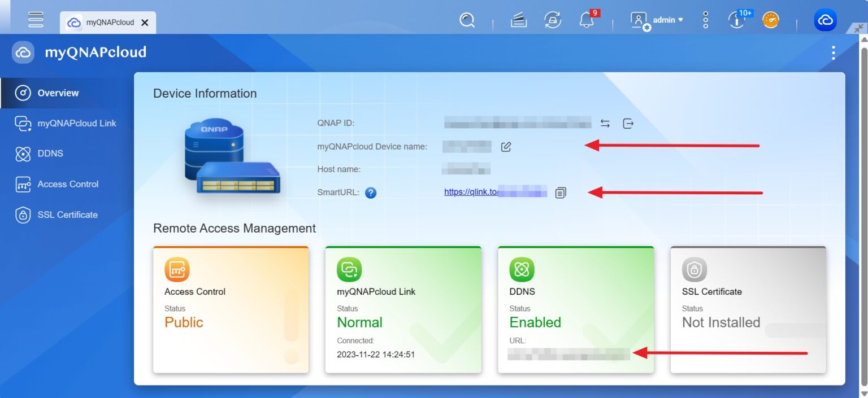This screenshot has width=868, height=398.
Task: Open the main hamburger menu
Action: (x=36, y=19)
